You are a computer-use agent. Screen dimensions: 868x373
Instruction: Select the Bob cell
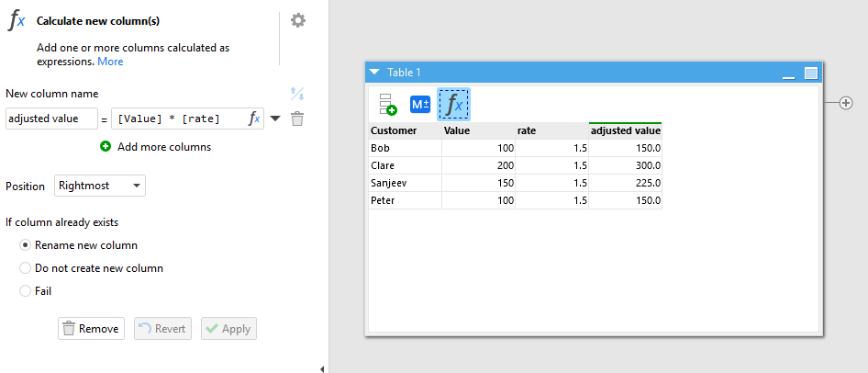click(406, 148)
